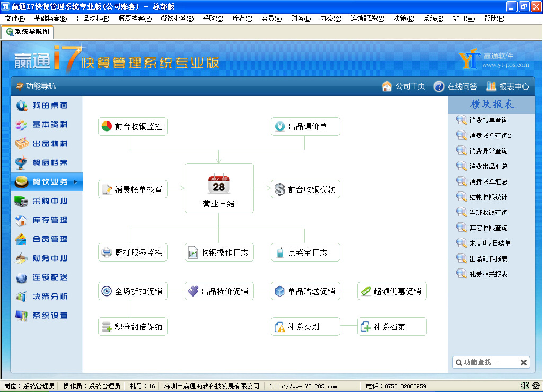The width and height of the screenshot is (543, 392).
Task: Open 连锁配送 globe icon
Action: pyautogui.click(x=21, y=277)
